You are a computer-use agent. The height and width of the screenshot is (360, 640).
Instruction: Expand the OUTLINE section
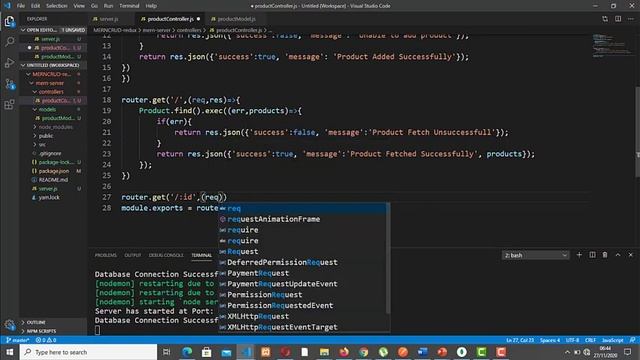(53, 322)
